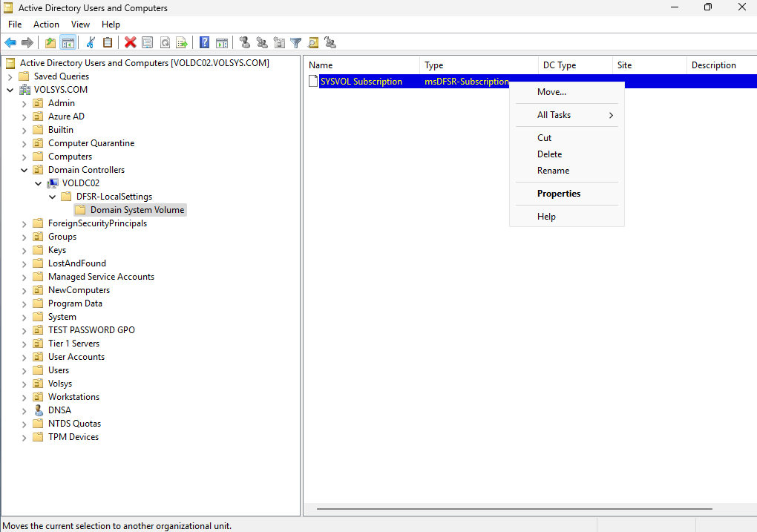This screenshot has height=532, width=757.
Task: Click the Back arrow in toolbar
Action: (10, 43)
